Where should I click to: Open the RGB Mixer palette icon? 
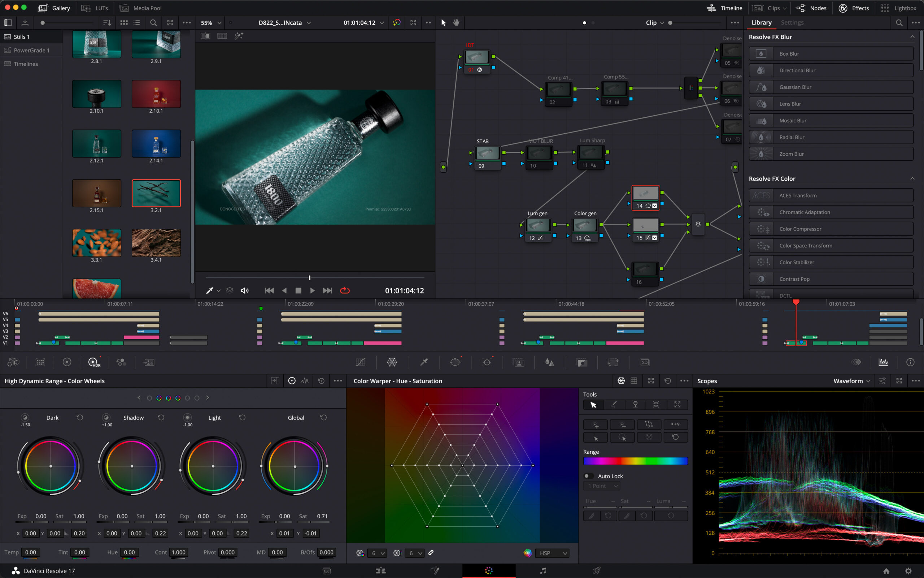[x=121, y=362]
